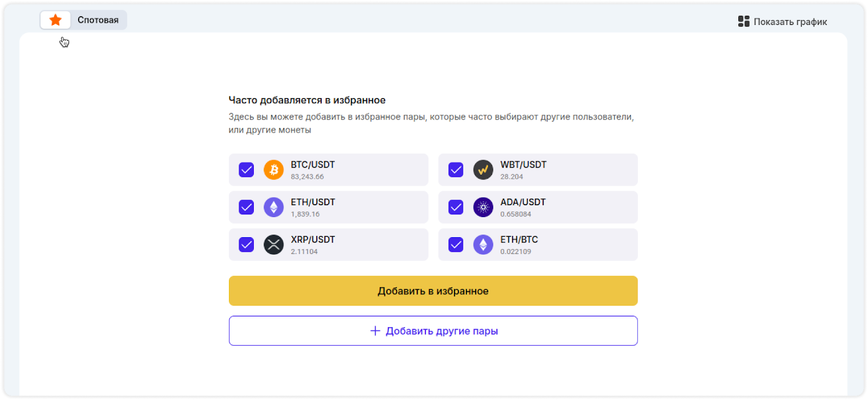Uncheck the BTC/USDT checkbox

(x=246, y=170)
